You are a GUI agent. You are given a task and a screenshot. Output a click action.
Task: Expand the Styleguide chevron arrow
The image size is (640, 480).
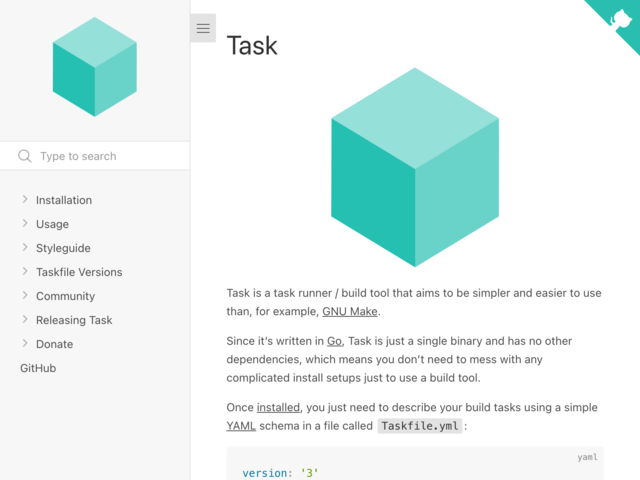click(25, 247)
